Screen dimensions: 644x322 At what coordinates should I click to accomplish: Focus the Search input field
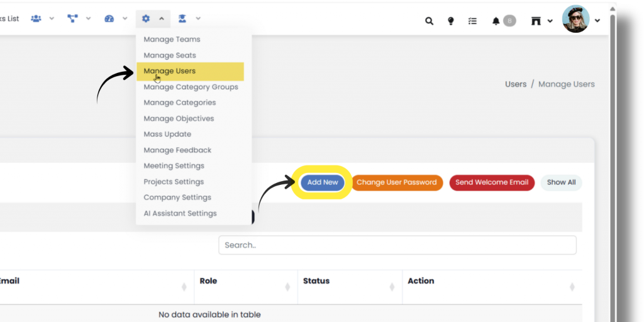click(397, 245)
